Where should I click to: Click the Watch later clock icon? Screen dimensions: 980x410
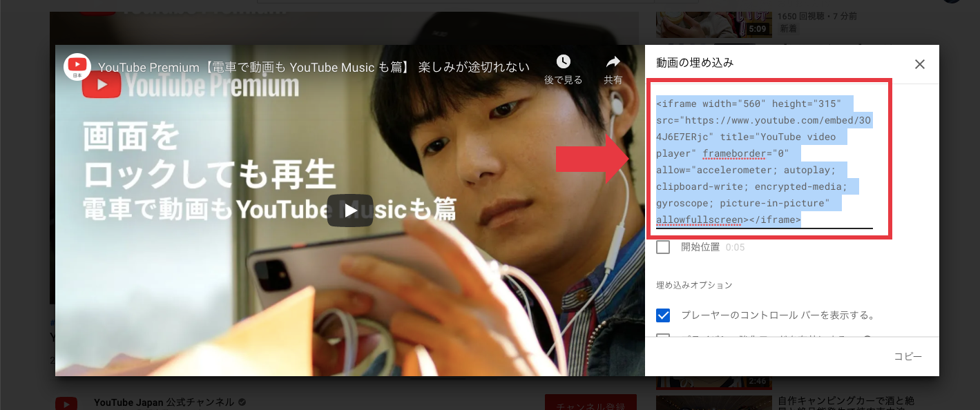click(x=564, y=61)
